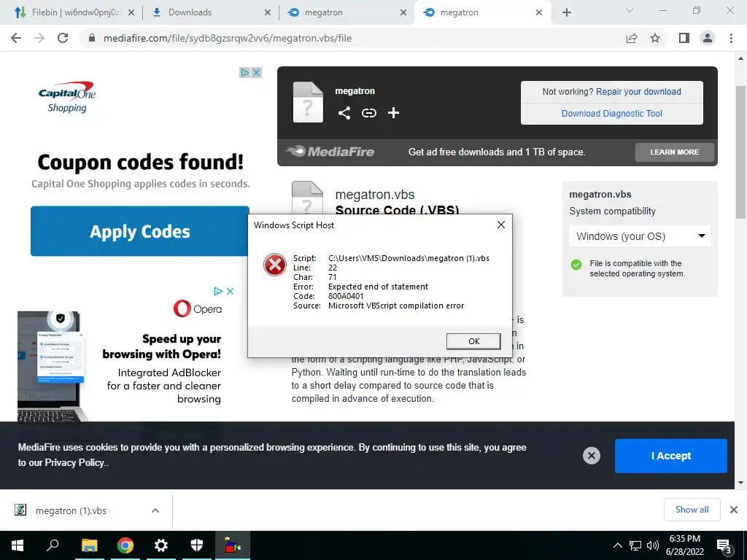
Task: Open the tab search chevron
Action: coord(629,10)
